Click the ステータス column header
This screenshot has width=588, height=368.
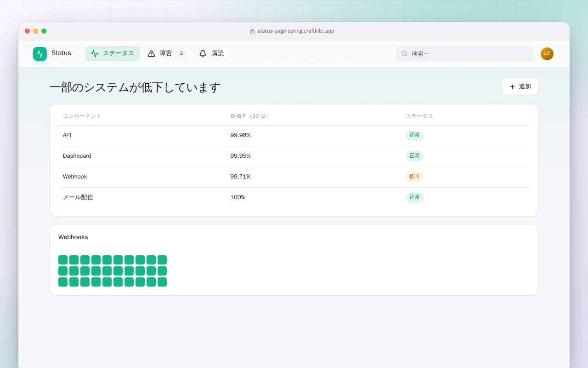(x=419, y=116)
